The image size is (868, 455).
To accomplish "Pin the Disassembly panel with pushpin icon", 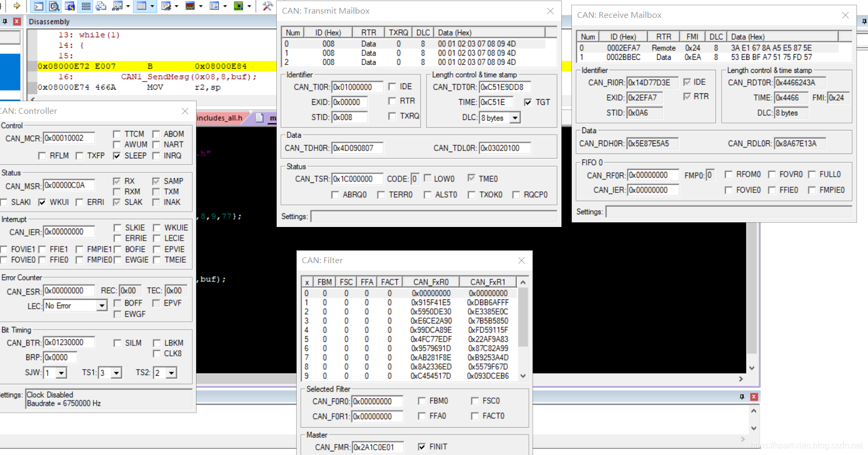I will (5, 21).
